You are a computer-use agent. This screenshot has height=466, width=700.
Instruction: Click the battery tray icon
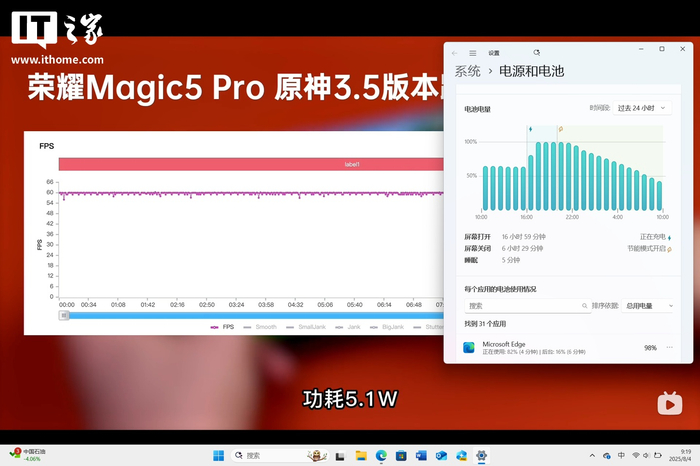coord(658,455)
